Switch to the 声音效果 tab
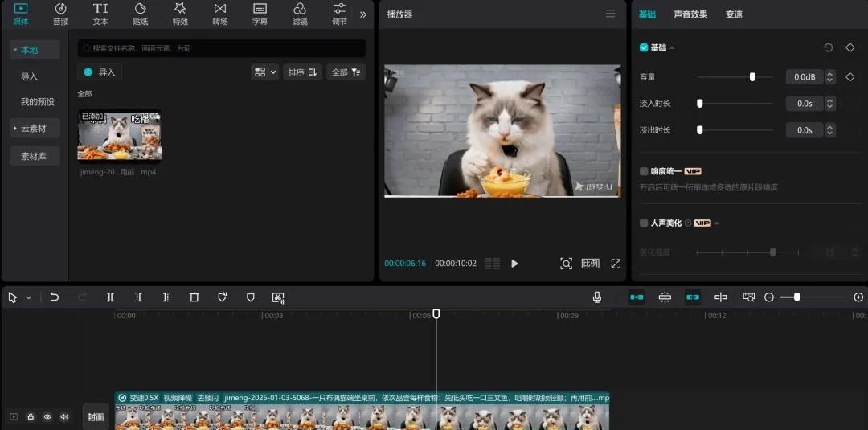Viewport: 868px width, 430px height. [690, 14]
